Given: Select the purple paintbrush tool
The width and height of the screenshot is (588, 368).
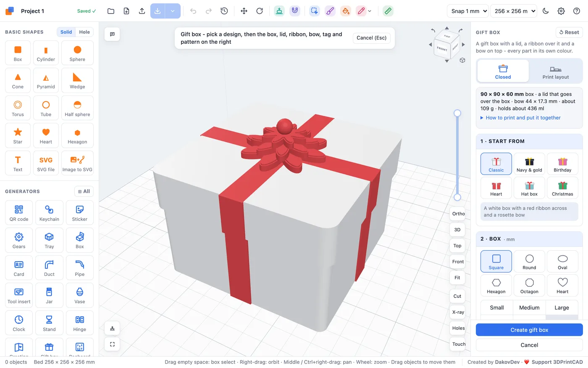Looking at the screenshot, I should (x=330, y=11).
